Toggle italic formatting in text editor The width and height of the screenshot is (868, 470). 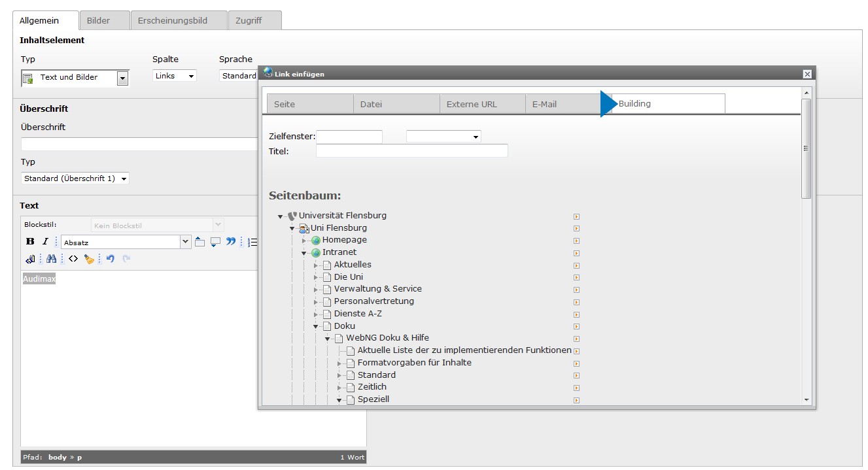pos(45,242)
